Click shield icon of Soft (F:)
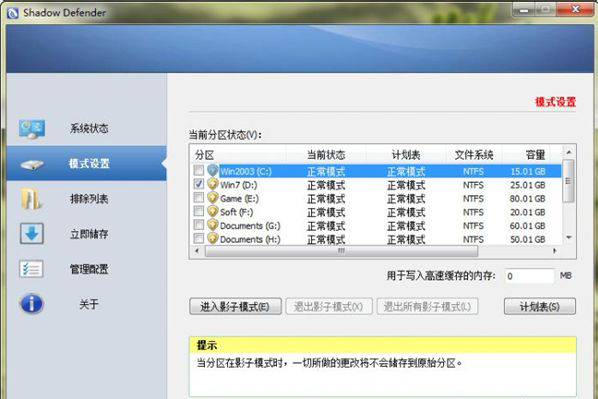Screen dimensions: 598x399 click(213, 211)
